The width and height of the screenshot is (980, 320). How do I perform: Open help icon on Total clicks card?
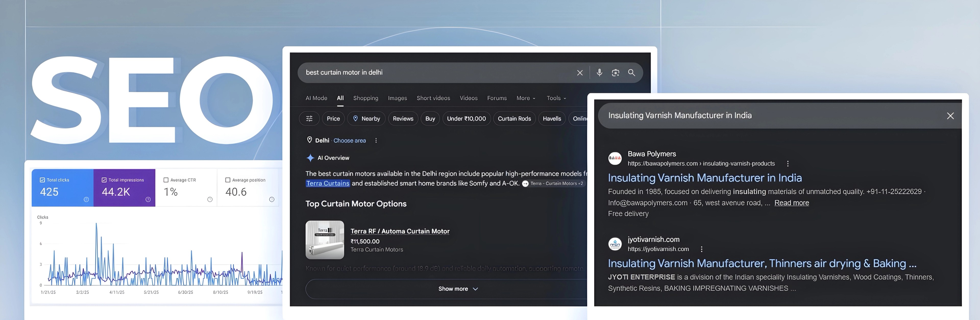click(x=86, y=199)
